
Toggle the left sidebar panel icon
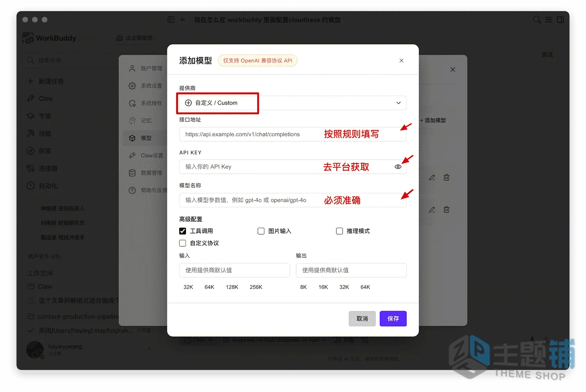pyautogui.click(x=171, y=20)
